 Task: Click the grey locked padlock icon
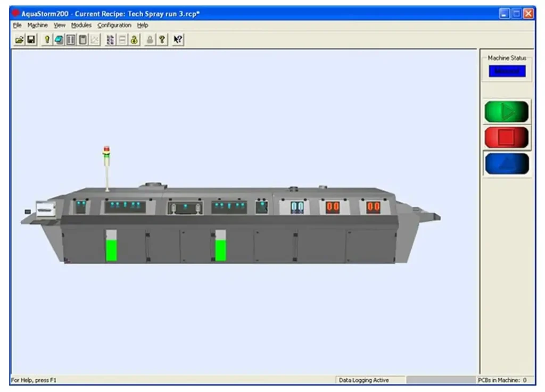(150, 40)
